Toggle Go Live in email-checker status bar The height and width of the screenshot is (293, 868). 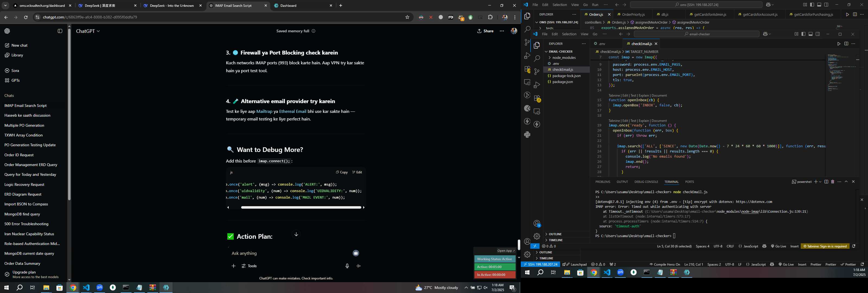(778, 246)
